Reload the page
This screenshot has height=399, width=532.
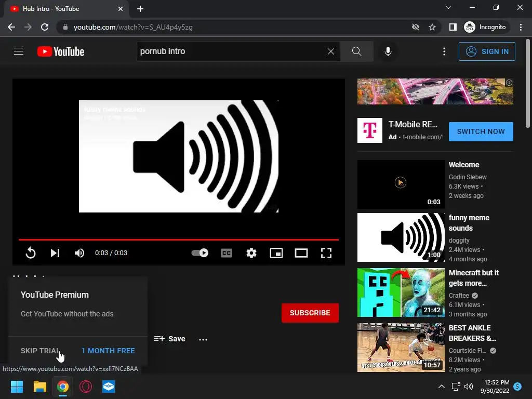pos(45,27)
